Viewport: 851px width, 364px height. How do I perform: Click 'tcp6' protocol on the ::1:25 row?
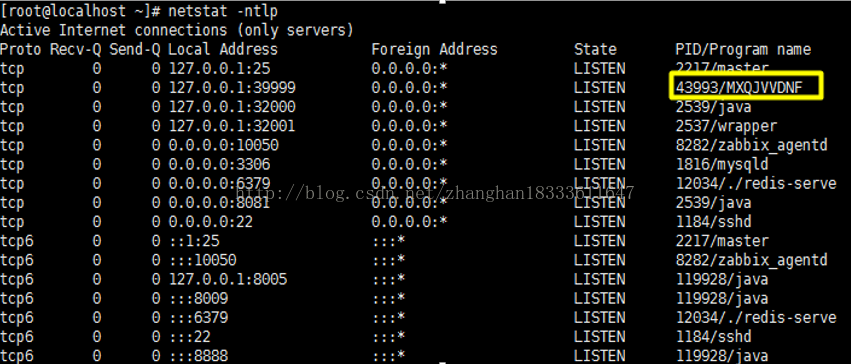coord(16,241)
